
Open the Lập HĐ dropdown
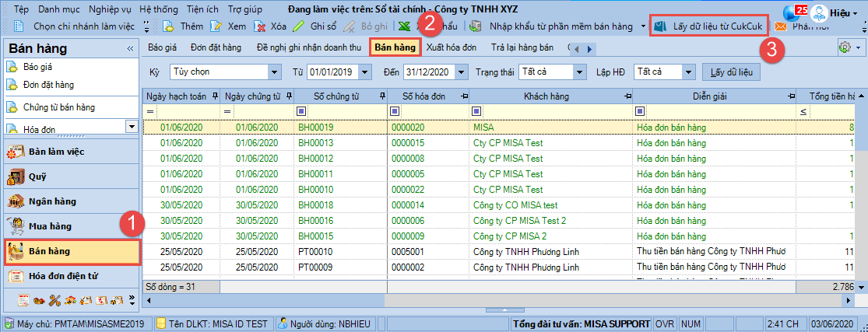coord(687,72)
